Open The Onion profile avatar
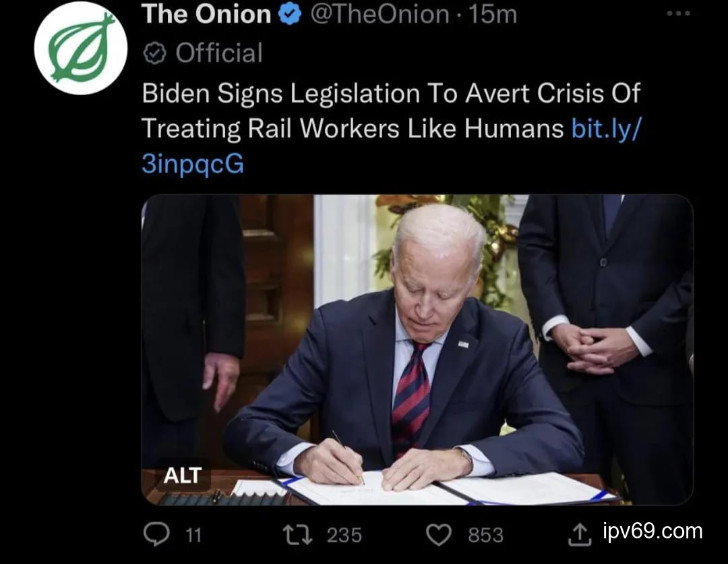Viewport: 728px width, 564px height. (81, 48)
